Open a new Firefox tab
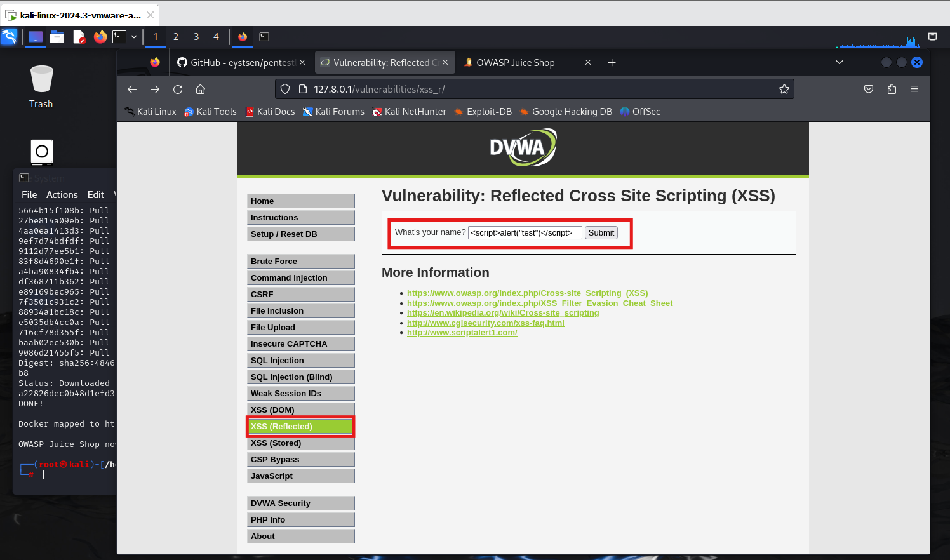Screen dimensions: 950x560 point(612,62)
